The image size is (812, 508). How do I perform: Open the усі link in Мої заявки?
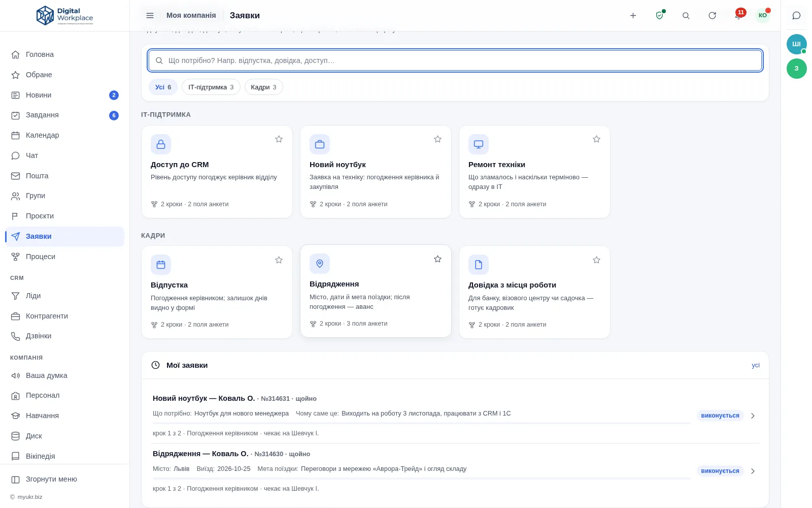[756, 365]
